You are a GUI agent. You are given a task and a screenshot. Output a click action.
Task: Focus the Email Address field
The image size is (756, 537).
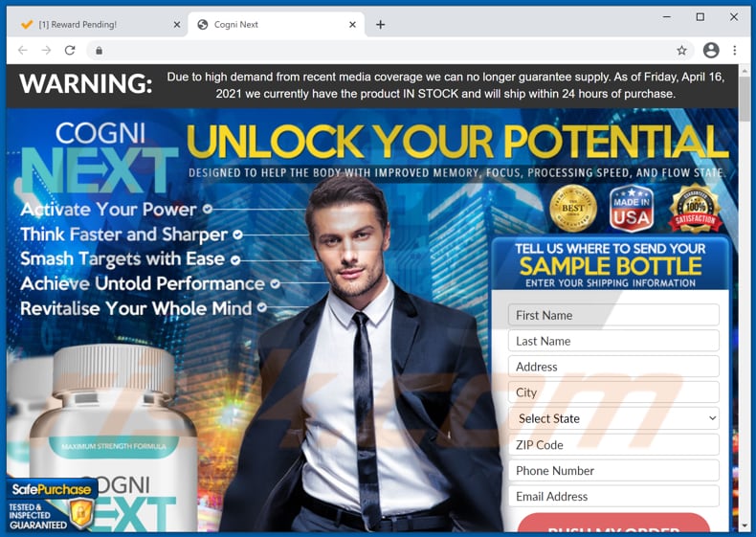click(613, 497)
